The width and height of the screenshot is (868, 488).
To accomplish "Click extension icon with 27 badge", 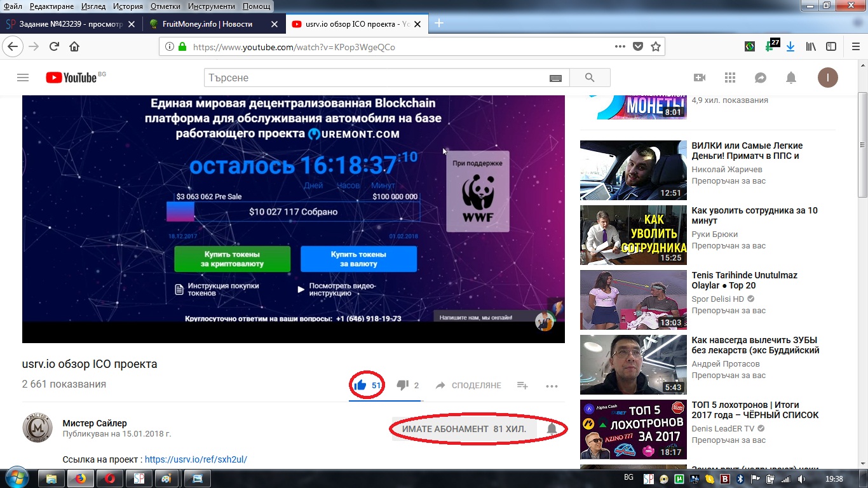I will pos(772,46).
